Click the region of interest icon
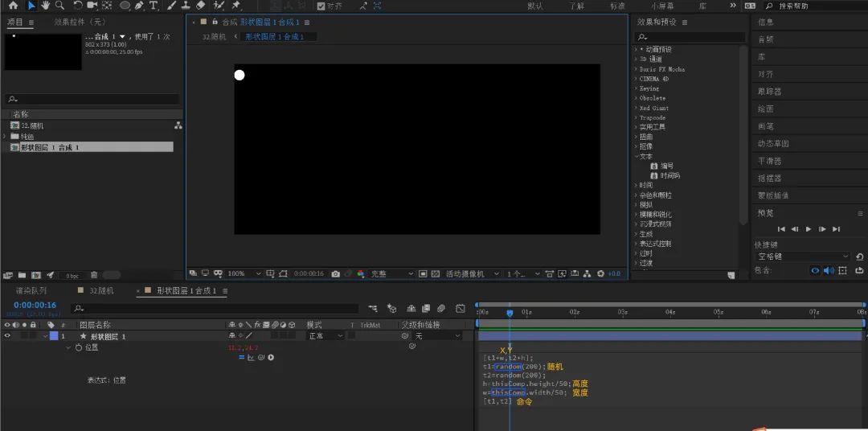The width and height of the screenshot is (868, 431). (423, 273)
